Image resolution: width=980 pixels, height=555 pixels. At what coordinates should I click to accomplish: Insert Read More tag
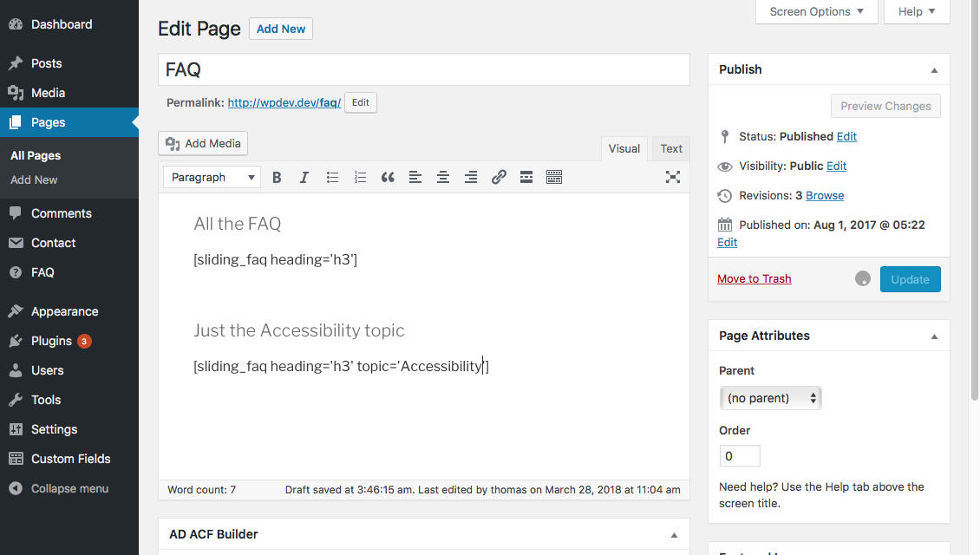(x=526, y=178)
